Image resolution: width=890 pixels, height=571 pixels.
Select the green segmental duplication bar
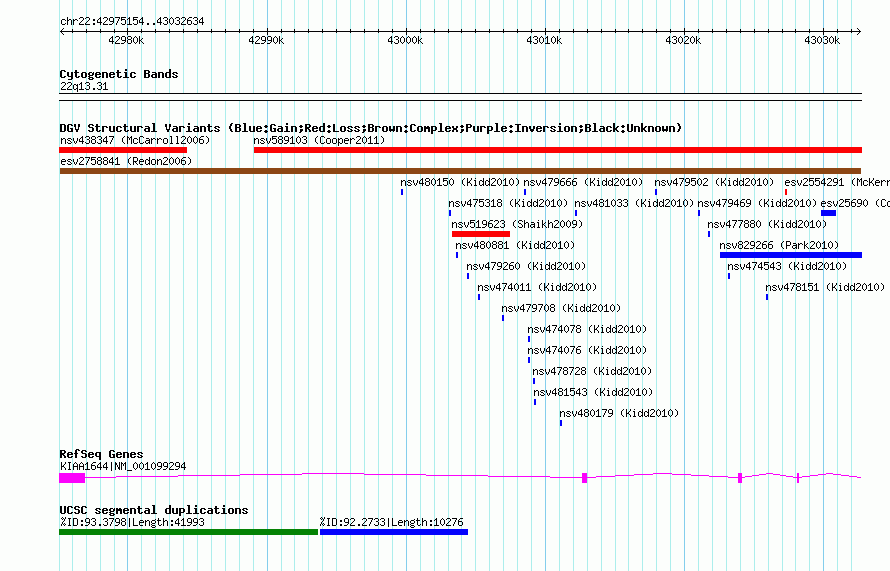pyautogui.click(x=188, y=532)
